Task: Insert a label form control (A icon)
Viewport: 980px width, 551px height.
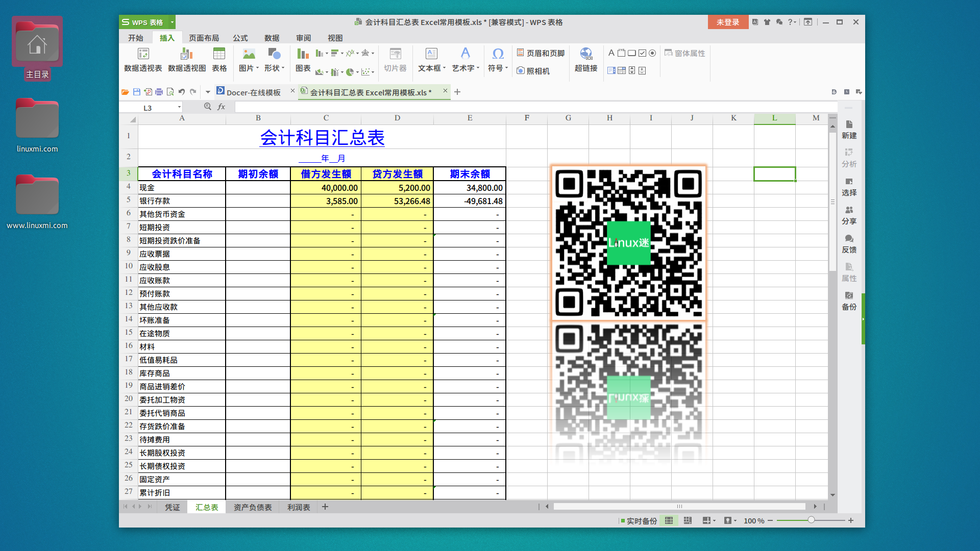Action: pyautogui.click(x=611, y=53)
